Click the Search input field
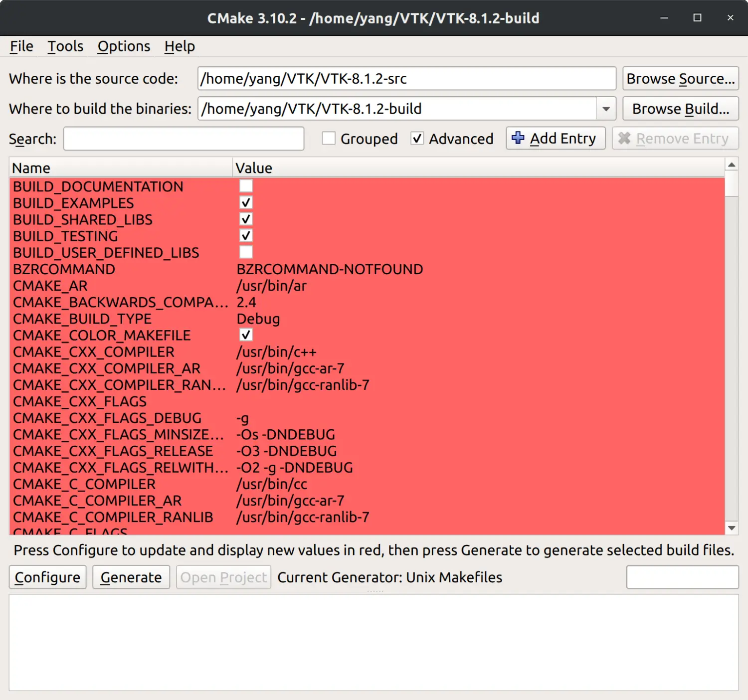The height and width of the screenshot is (700, 748). click(184, 139)
